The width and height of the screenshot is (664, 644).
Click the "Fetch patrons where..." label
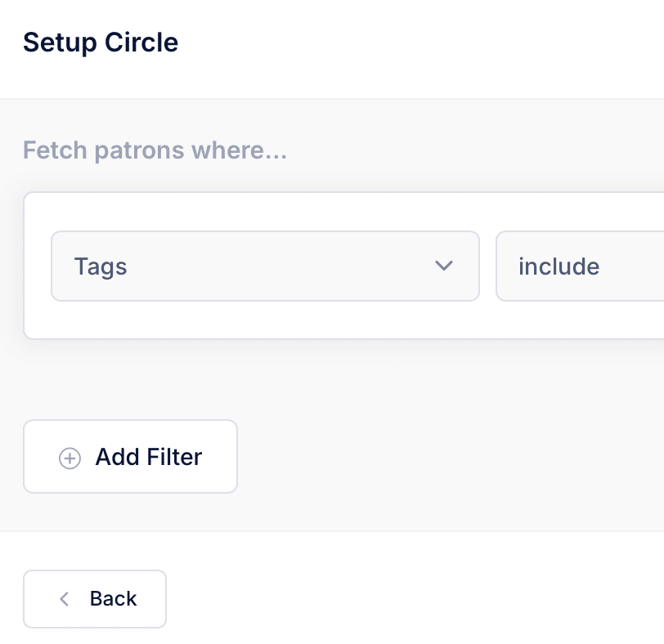pyautogui.click(x=155, y=150)
